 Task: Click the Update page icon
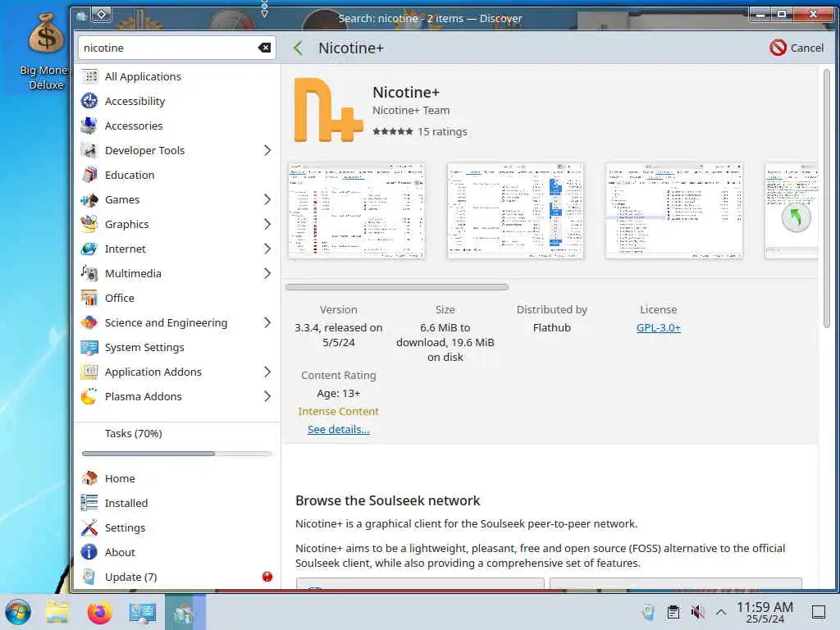point(89,577)
